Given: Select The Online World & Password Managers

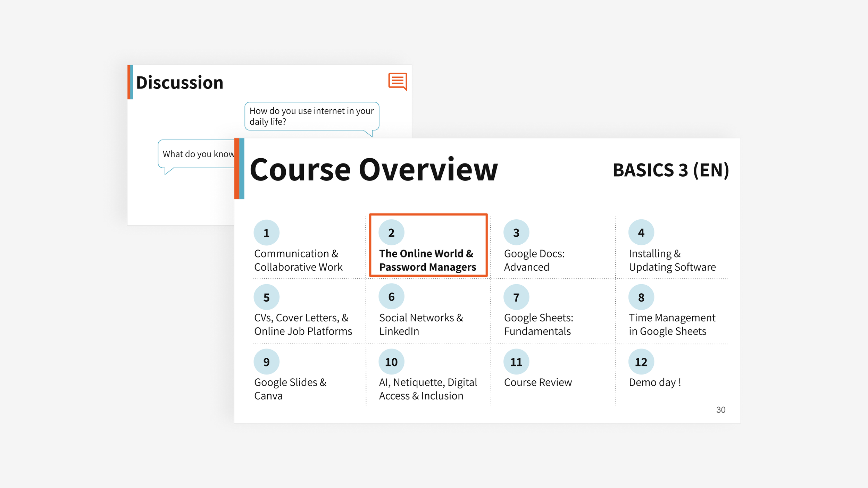Looking at the screenshot, I should click(427, 260).
